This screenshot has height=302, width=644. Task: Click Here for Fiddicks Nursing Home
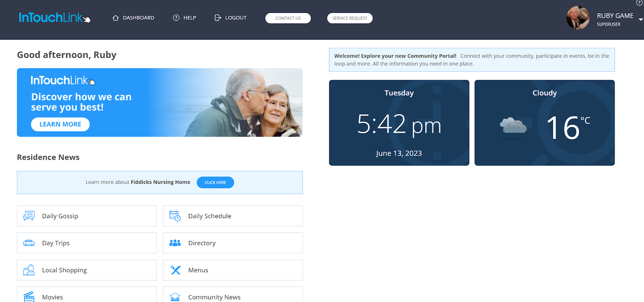[x=215, y=182]
